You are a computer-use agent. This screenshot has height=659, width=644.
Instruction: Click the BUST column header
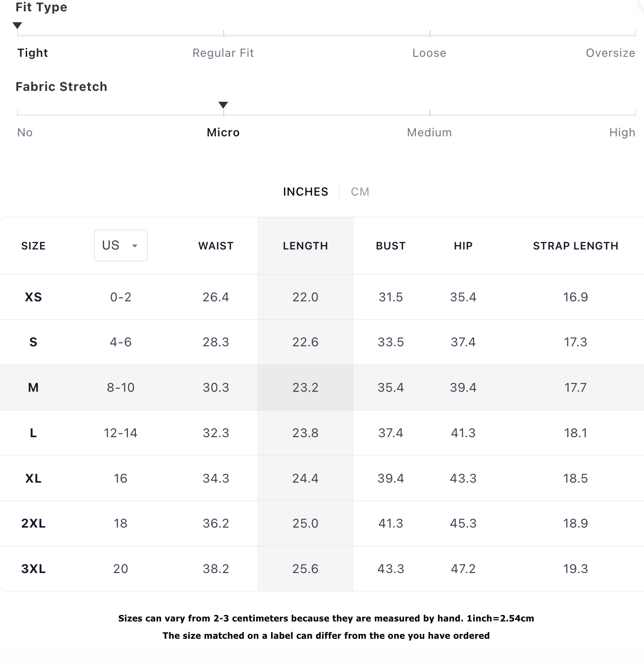click(x=391, y=246)
